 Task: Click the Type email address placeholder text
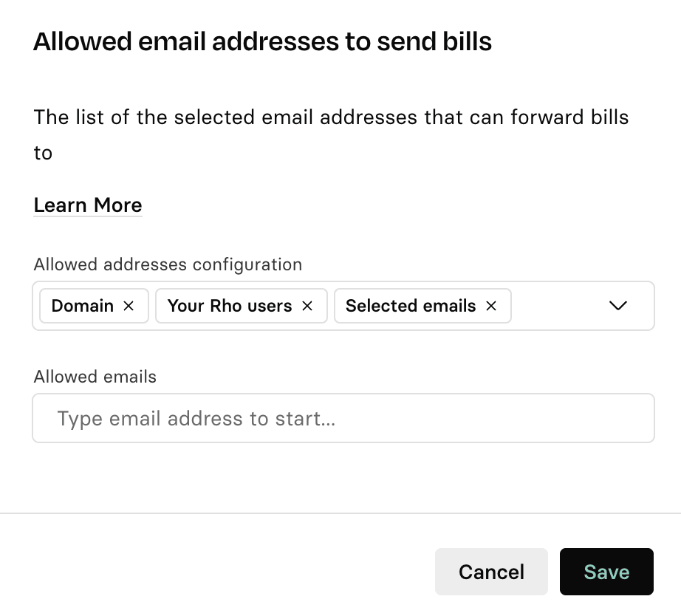[196, 419]
